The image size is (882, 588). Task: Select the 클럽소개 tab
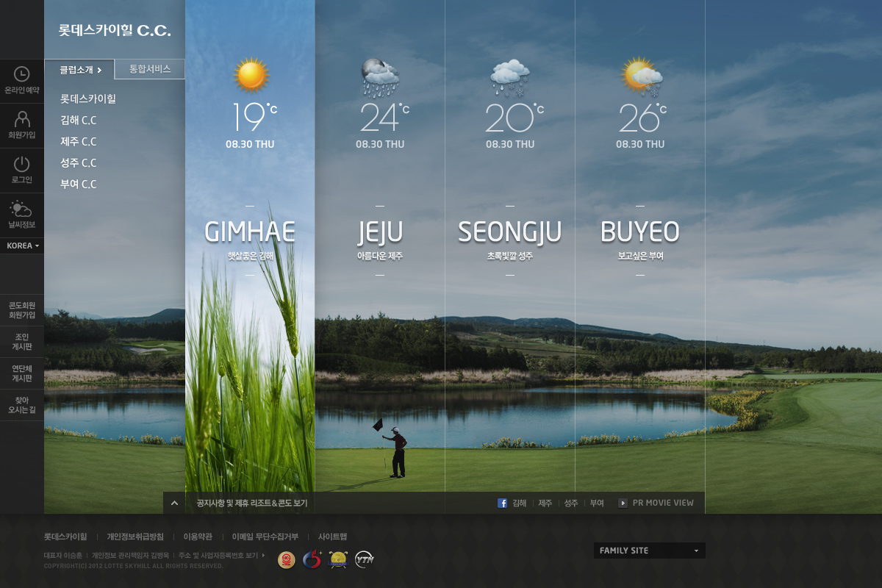(x=79, y=69)
